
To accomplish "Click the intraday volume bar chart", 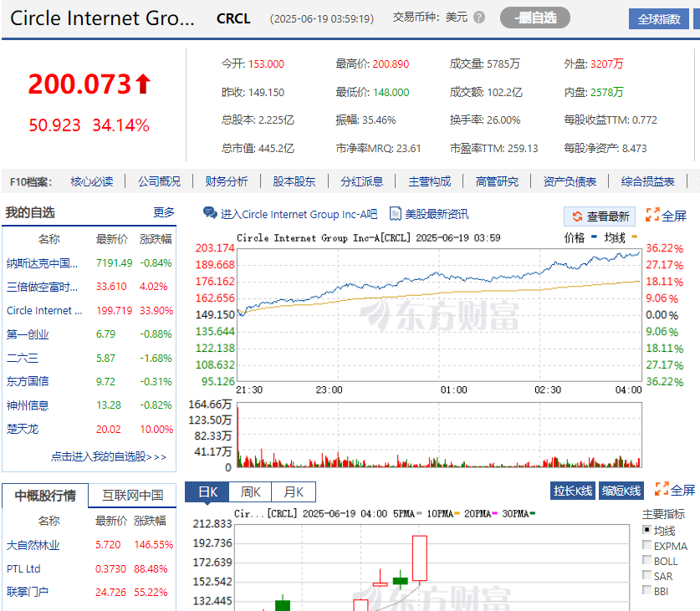I will pos(439,435).
